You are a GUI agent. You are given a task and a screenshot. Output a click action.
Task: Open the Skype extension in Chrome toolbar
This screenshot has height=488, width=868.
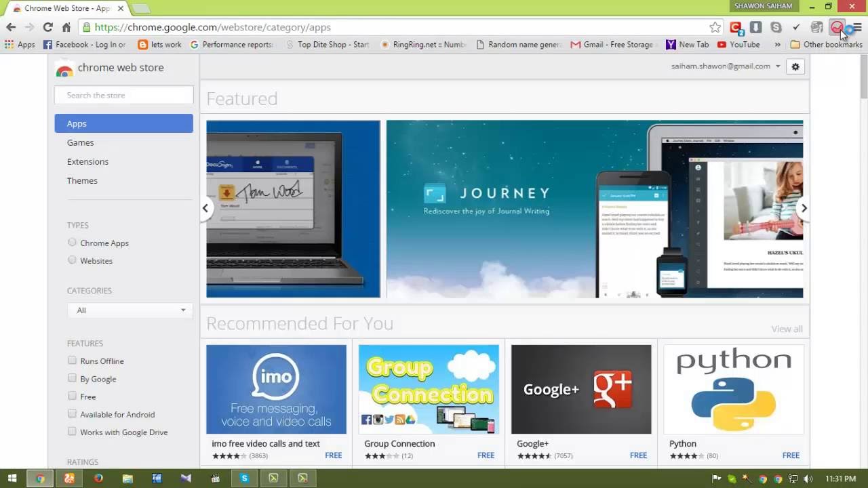tap(776, 27)
